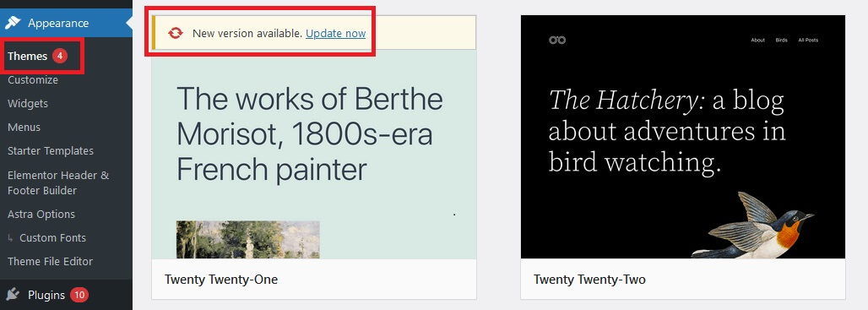Select the Twenty Twenty-Two theme screenshot

683,137
